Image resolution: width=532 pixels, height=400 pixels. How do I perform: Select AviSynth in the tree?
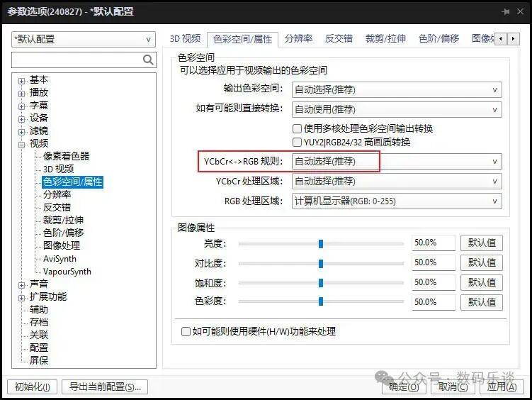60,259
